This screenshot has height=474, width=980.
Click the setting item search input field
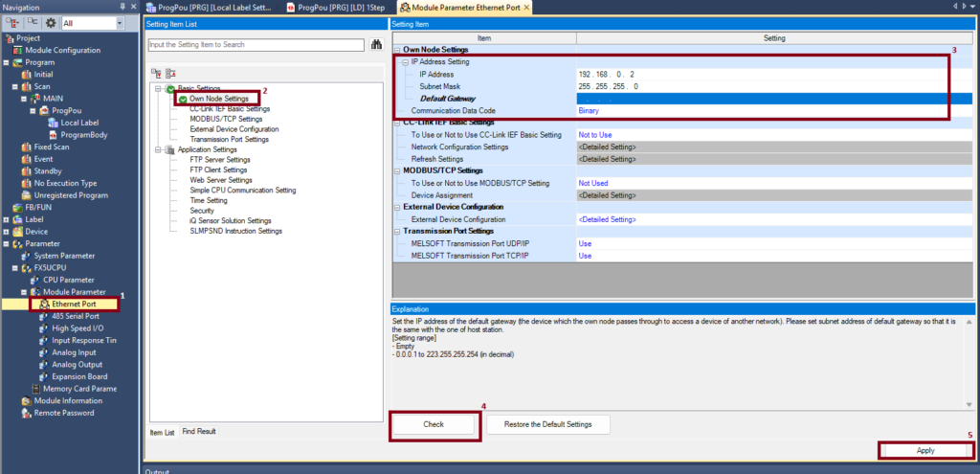(256, 44)
